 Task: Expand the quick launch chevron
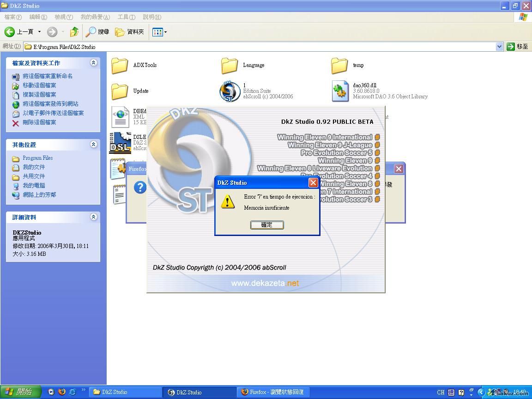pos(83,389)
